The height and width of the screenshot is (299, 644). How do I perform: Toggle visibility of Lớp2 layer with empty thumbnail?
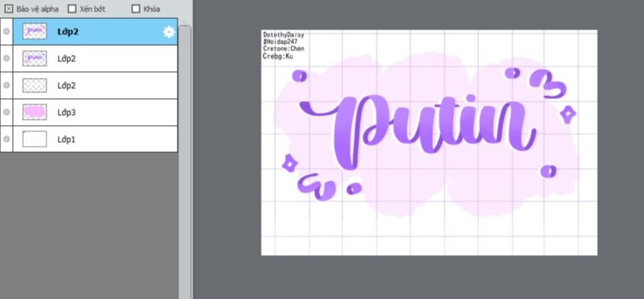(6, 85)
